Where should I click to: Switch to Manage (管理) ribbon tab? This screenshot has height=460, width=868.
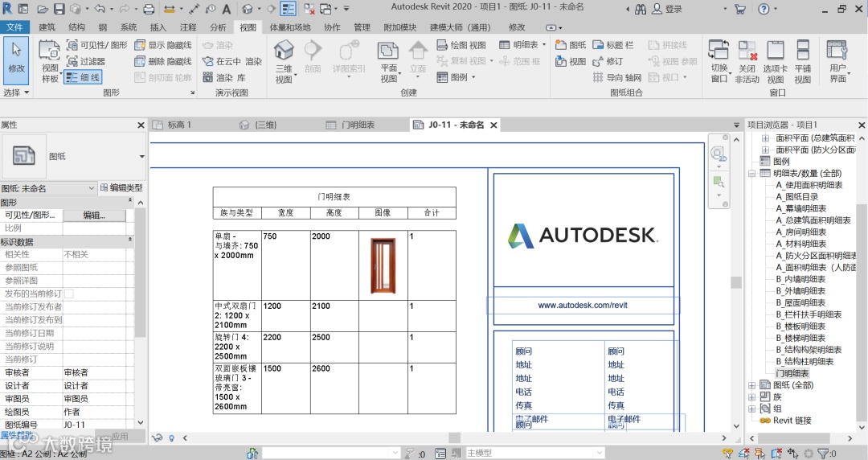[x=362, y=27]
